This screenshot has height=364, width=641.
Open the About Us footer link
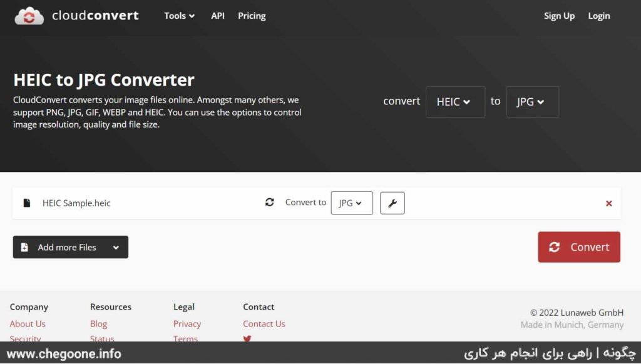pos(28,324)
